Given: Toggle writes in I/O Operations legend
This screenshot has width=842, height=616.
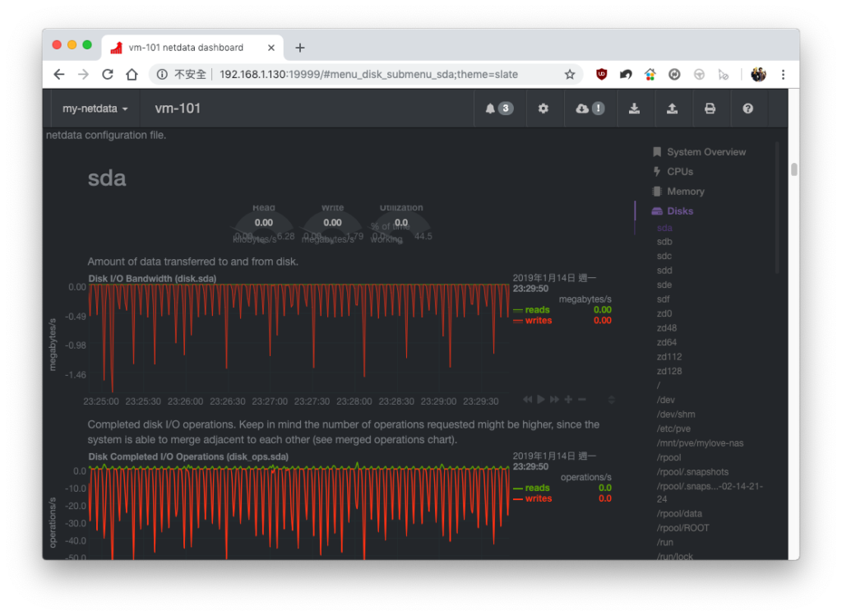Looking at the screenshot, I should coord(538,498).
